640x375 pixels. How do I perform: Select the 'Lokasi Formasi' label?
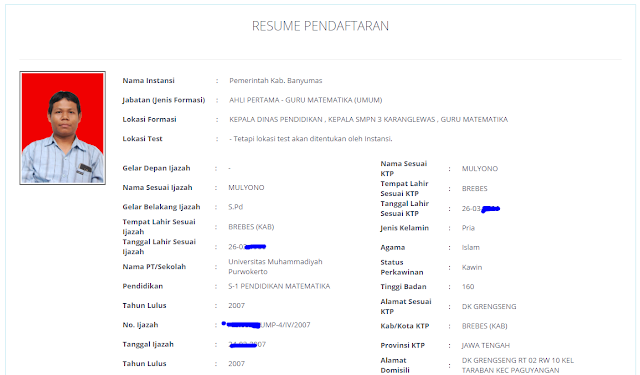(149, 120)
